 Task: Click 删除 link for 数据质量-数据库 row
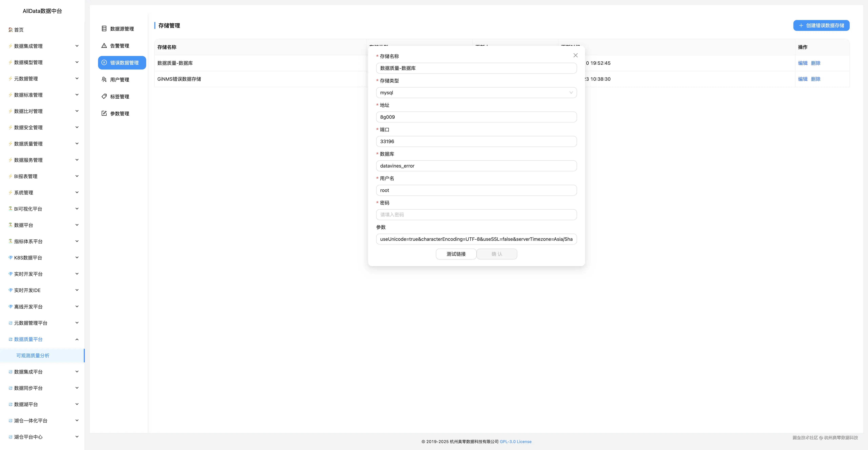815,63
